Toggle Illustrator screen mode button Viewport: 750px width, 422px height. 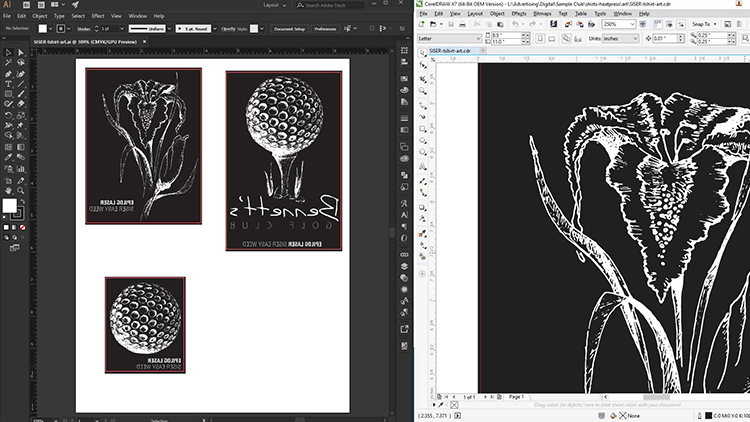[x=15, y=247]
